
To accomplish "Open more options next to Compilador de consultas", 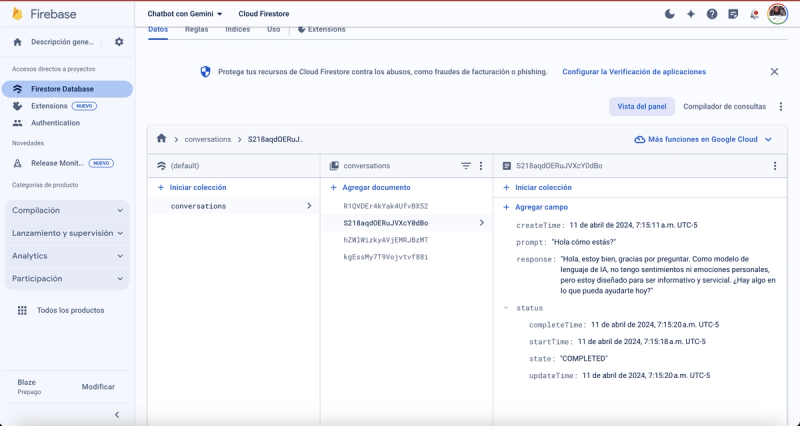I will pos(781,107).
